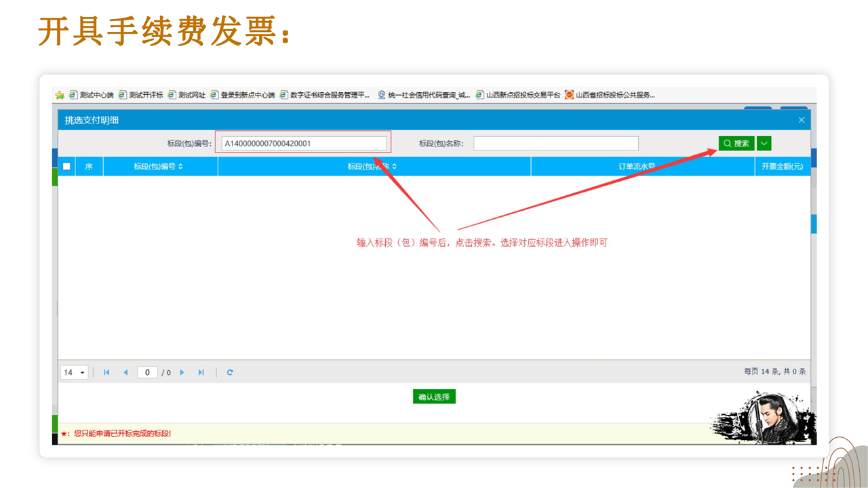Open 统一社会信用代码查询 bookmark
This screenshot has height=488, width=868.
pos(424,96)
